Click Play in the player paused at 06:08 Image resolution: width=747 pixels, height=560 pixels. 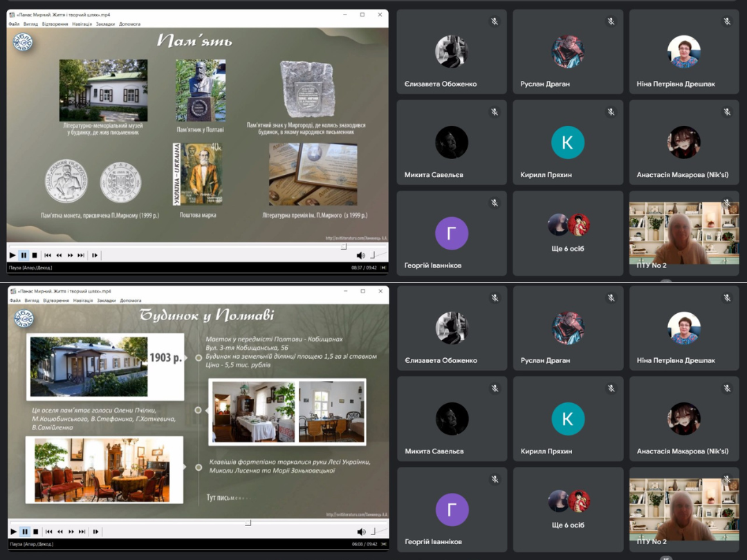point(13,532)
